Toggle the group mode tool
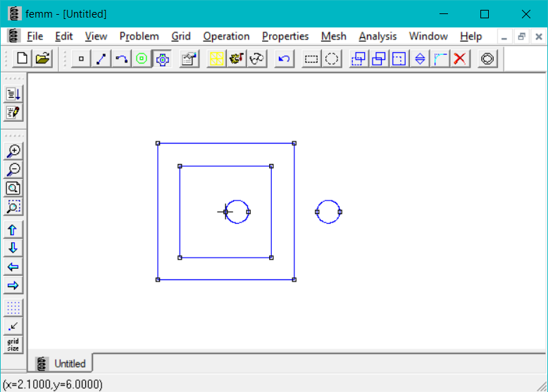Image resolution: width=548 pixels, height=392 pixels. point(162,59)
